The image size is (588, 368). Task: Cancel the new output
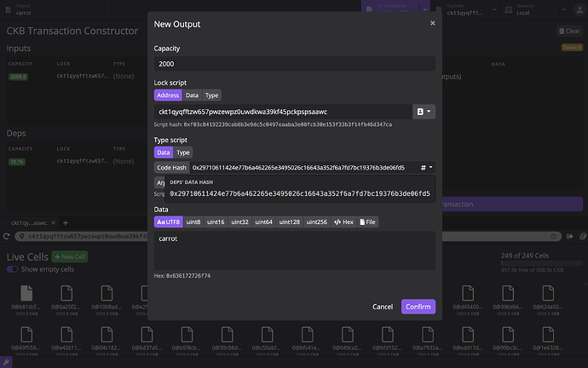point(383,307)
